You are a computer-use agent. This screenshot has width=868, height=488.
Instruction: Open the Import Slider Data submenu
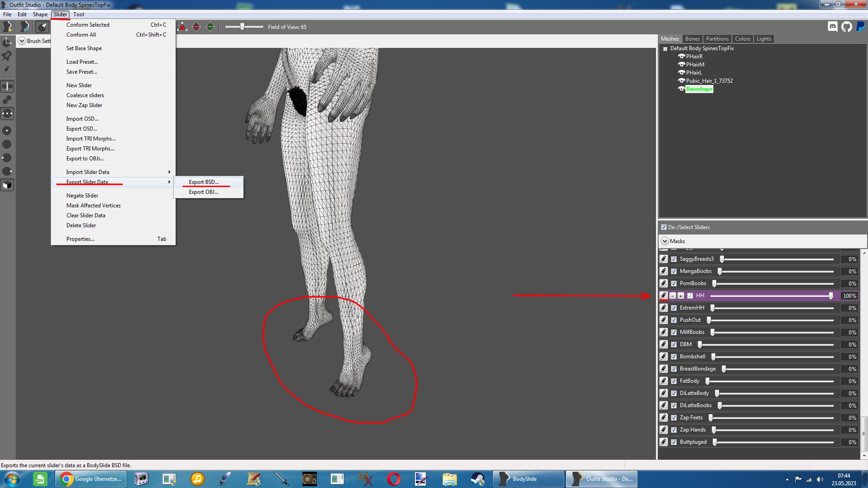click(113, 172)
